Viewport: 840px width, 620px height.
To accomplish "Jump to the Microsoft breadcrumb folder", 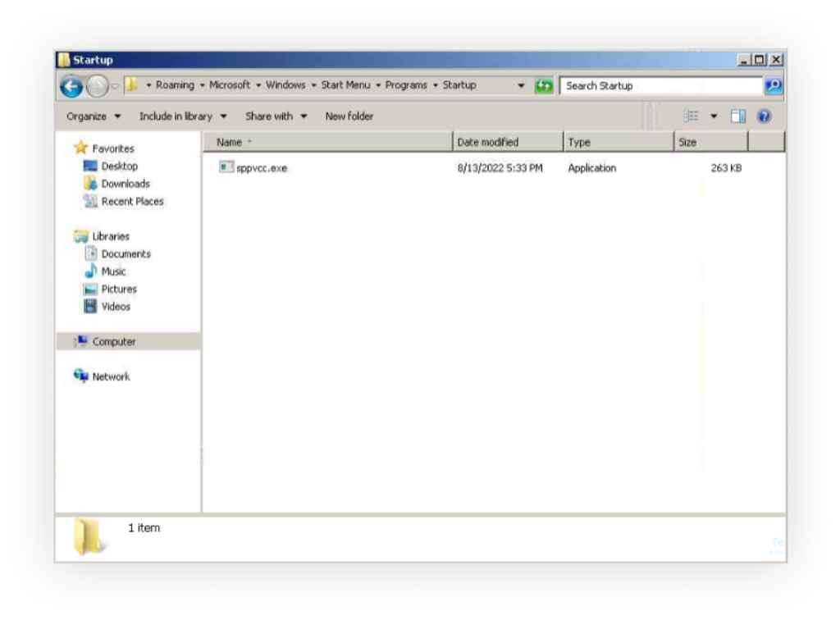I will (x=230, y=85).
